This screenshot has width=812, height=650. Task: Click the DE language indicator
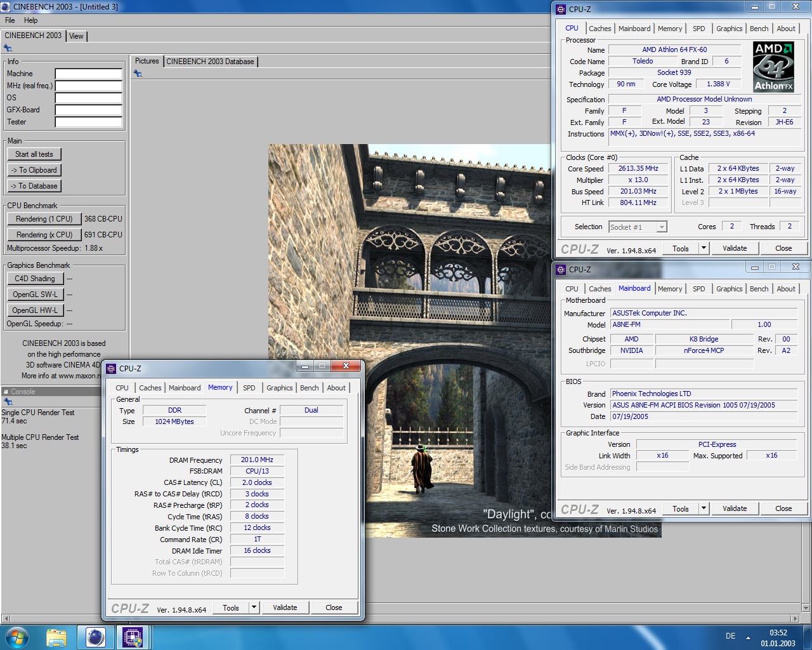(x=731, y=636)
